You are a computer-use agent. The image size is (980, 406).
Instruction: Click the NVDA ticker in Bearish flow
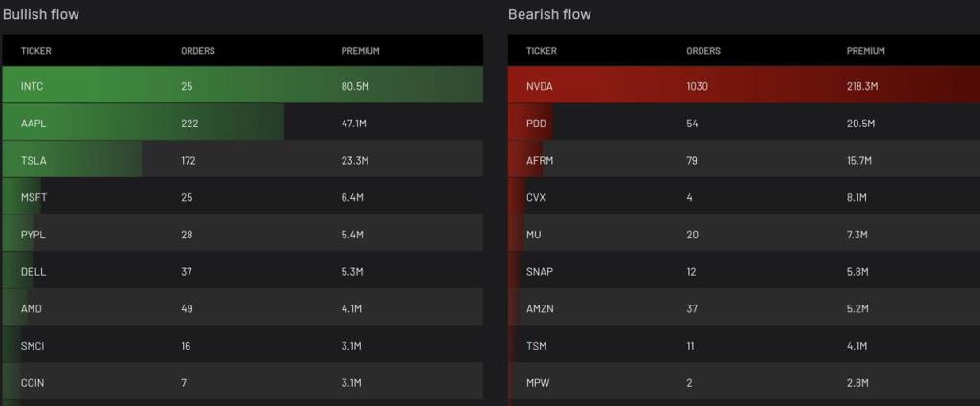click(540, 86)
